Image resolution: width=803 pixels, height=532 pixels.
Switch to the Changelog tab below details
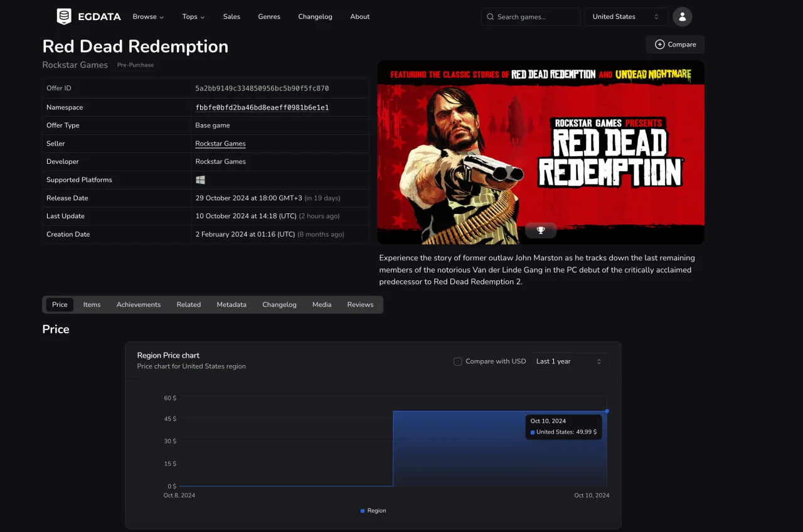[279, 305]
